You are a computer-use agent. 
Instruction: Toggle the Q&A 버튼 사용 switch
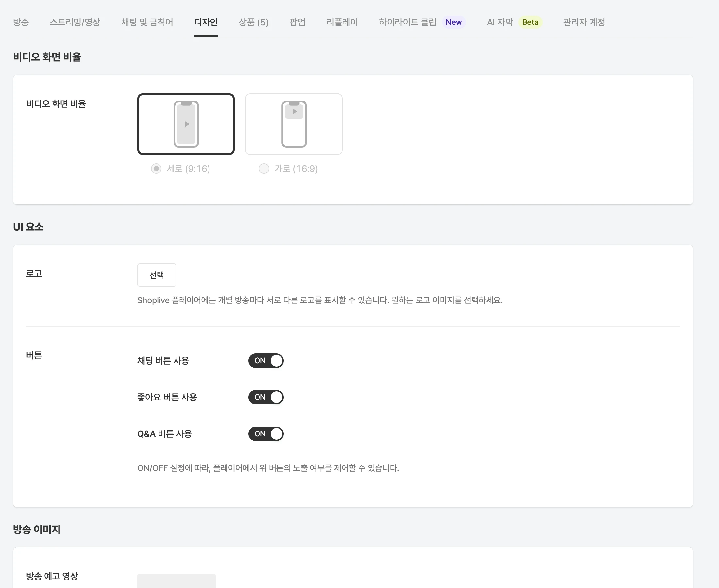coord(266,433)
